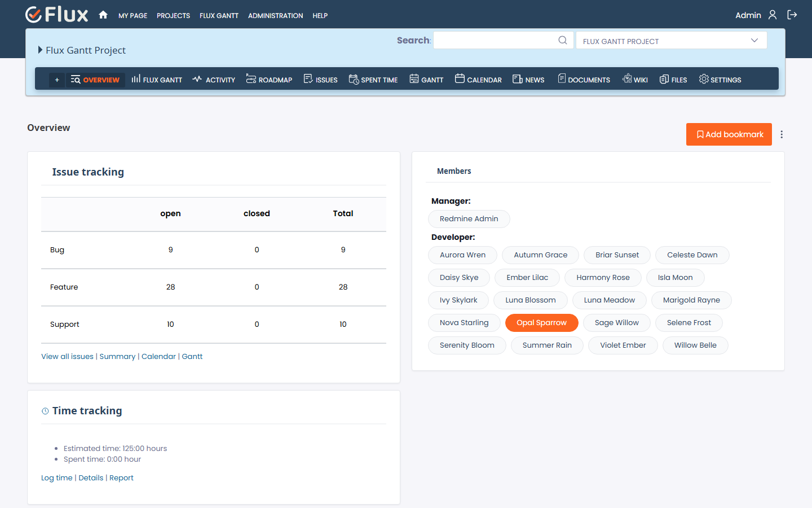Open the Admin user profile icon

pyautogui.click(x=773, y=15)
